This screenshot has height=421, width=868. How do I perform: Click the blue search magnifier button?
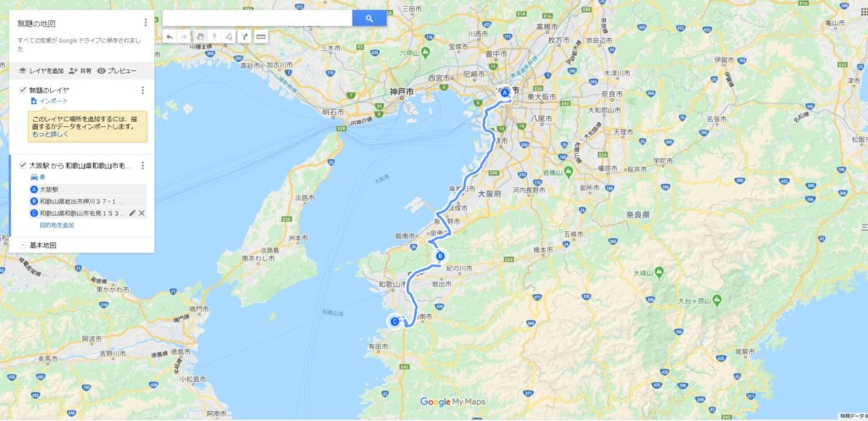tap(370, 19)
